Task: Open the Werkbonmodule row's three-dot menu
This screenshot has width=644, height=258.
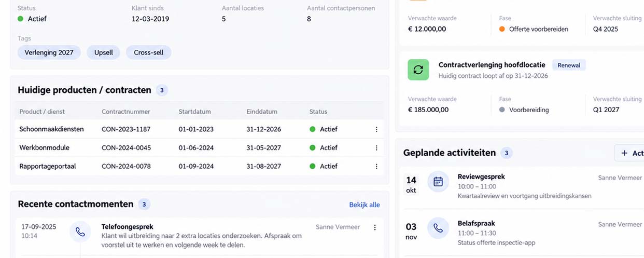Action: [x=376, y=148]
